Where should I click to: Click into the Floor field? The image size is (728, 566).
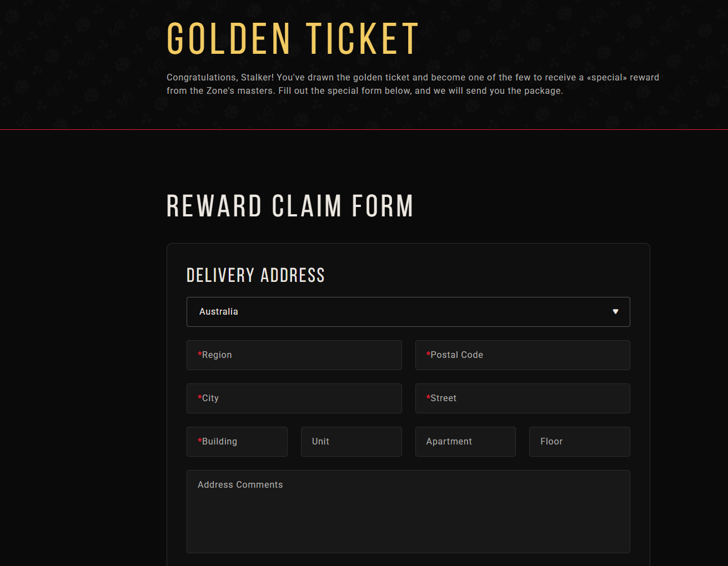coord(579,442)
